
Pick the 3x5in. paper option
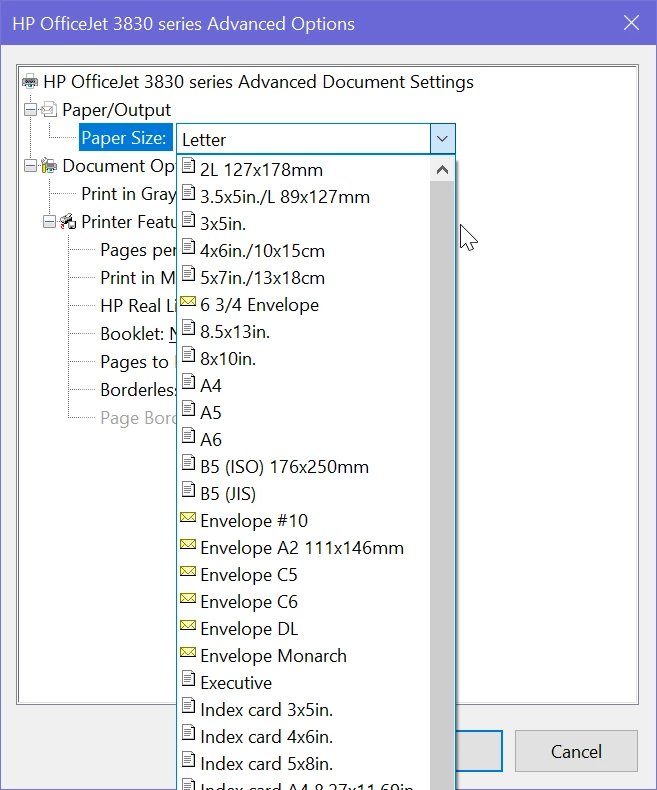[304, 223]
